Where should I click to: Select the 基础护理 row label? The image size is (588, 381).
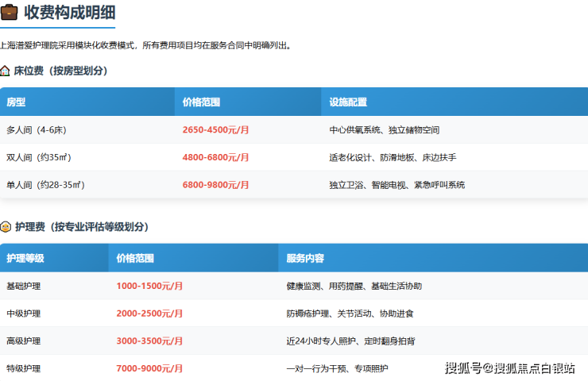[x=23, y=286]
